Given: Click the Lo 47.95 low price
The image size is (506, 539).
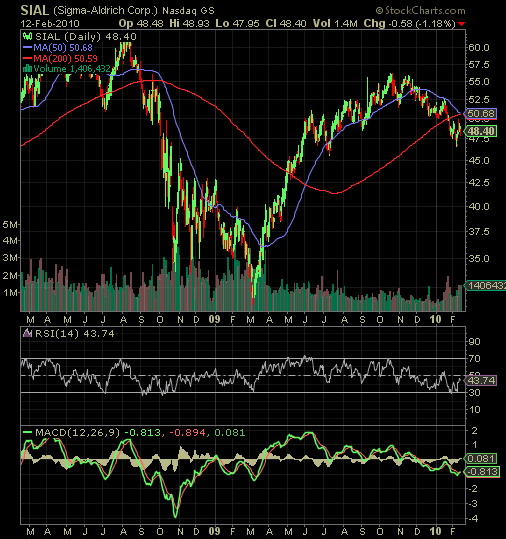Looking at the screenshot, I should click(238, 24).
